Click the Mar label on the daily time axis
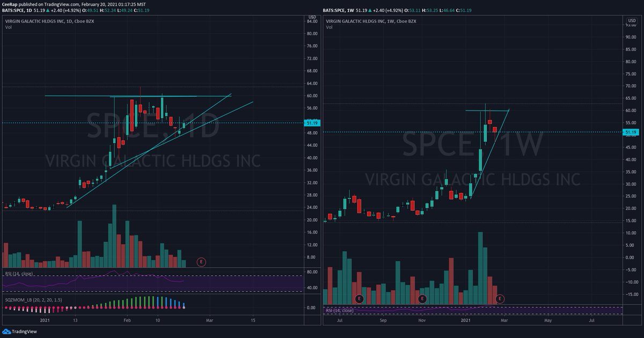The width and height of the screenshot is (644, 338). 210,320
